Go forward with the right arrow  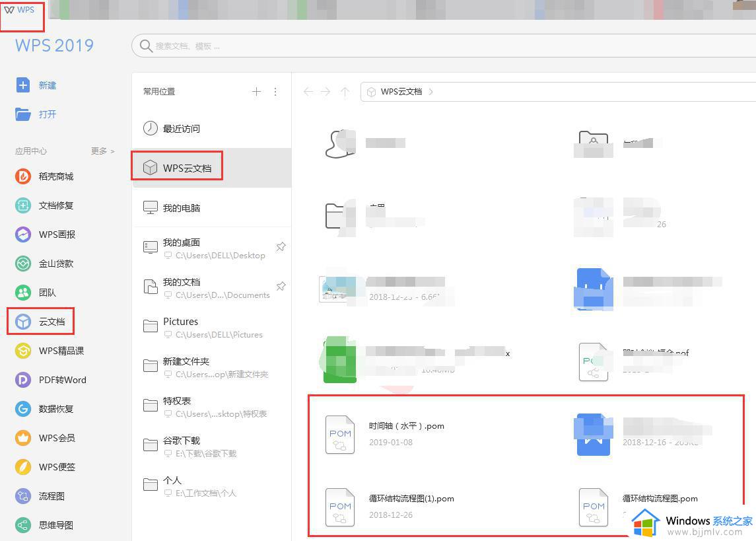click(x=326, y=92)
